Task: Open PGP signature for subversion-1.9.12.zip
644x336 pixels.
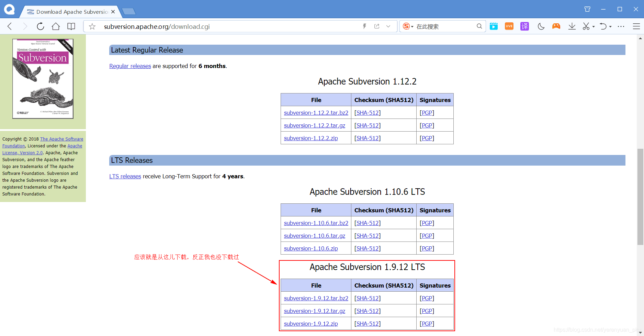Action: [427, 324]
